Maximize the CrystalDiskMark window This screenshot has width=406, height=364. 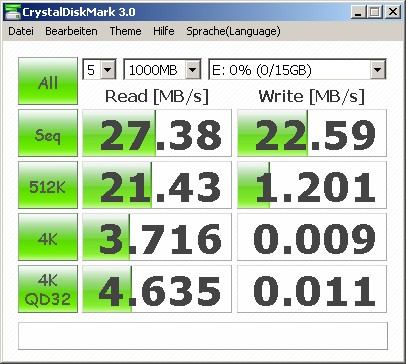point(375,12)
